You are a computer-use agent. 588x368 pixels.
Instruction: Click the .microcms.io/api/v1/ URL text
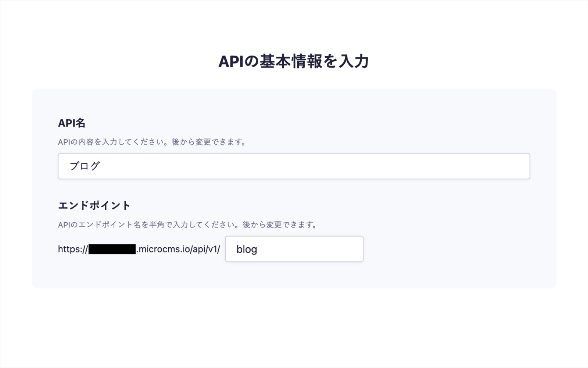pyautogui.click(x=178, y=249)
